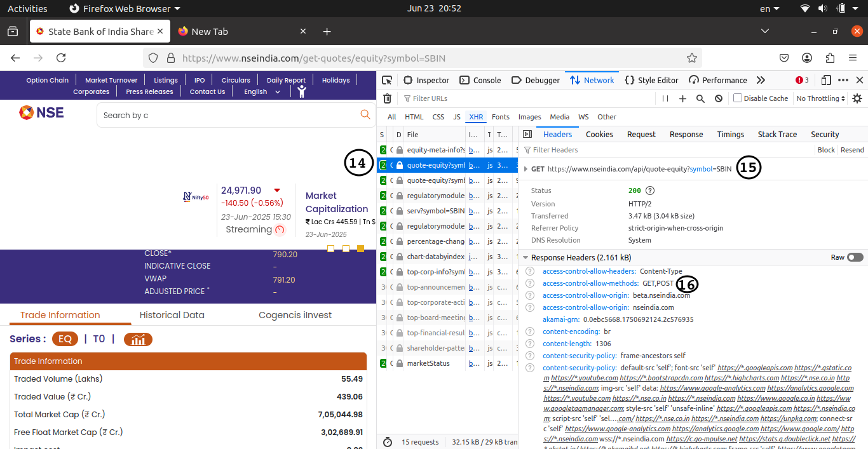Open the Option Chain link
This screenshot has width=868, height=449.
coord(47,80)
